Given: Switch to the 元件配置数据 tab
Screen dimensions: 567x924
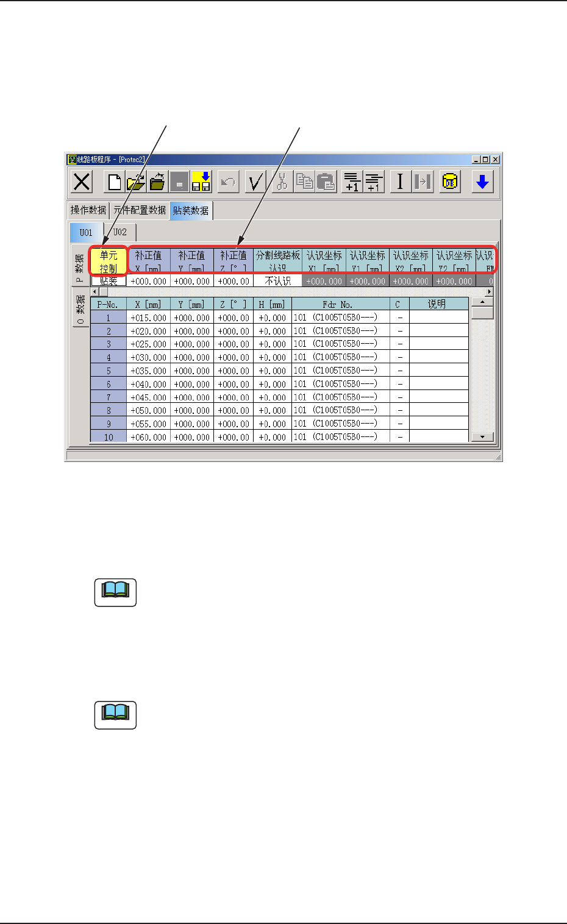Looking at the screenshot, I should point(140,210).
